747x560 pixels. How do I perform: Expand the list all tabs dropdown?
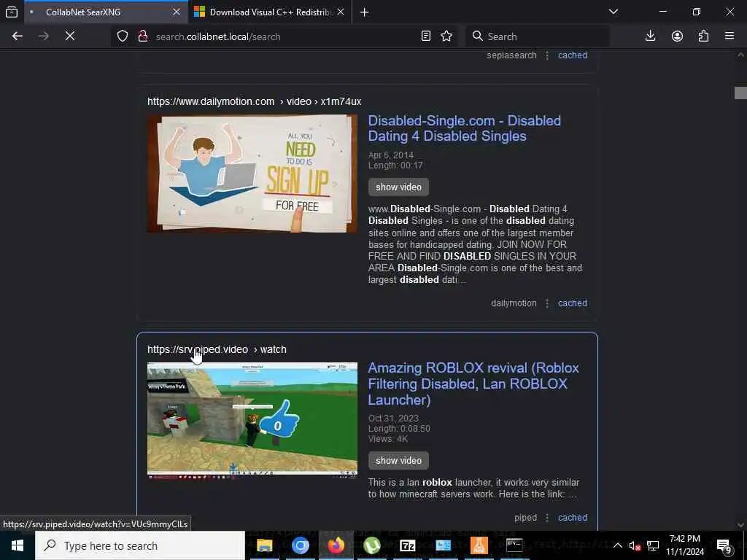click(x=614, y=12)
